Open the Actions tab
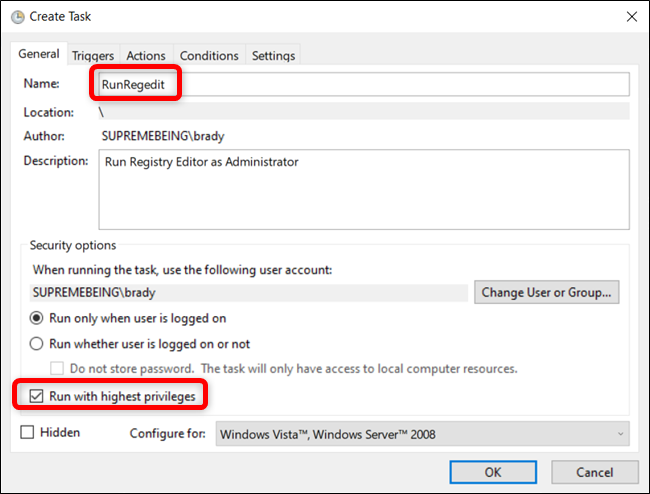This screenshot has height=494, width=650. point(146,56)
